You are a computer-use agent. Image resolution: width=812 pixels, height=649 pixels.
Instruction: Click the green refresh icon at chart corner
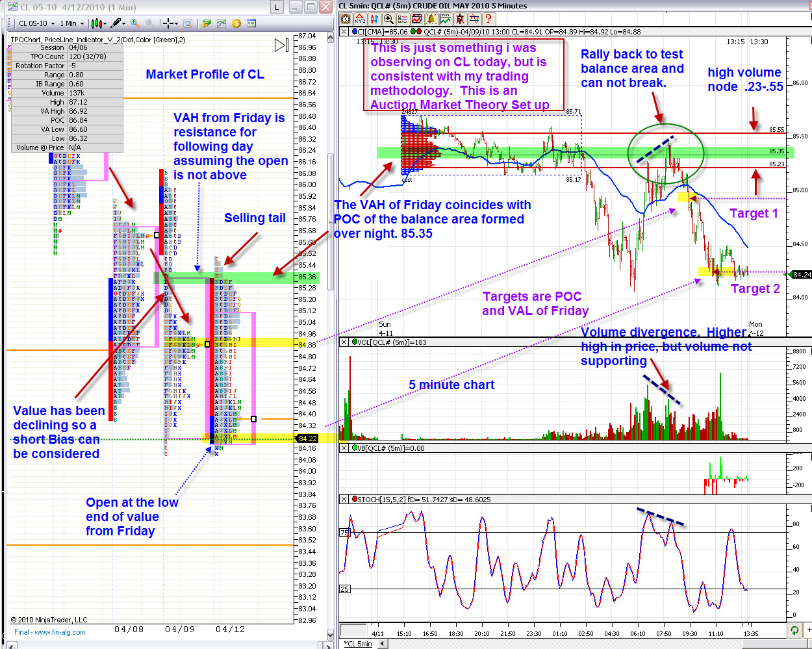pyautogui.click(x=794, y=630)
